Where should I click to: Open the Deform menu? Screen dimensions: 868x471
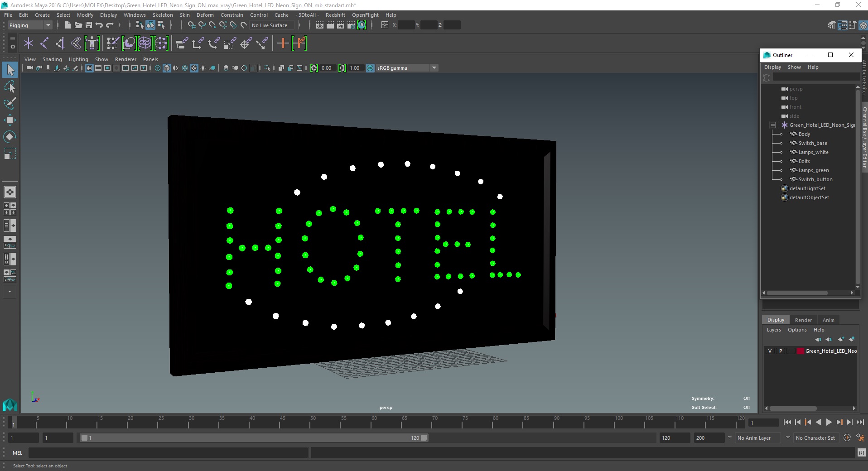pyautogui.click(x=205, y=15)
